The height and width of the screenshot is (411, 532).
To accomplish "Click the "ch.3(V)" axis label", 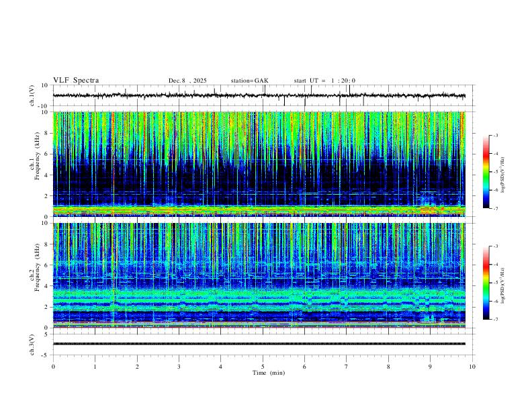I will click(x=32, y=345).
